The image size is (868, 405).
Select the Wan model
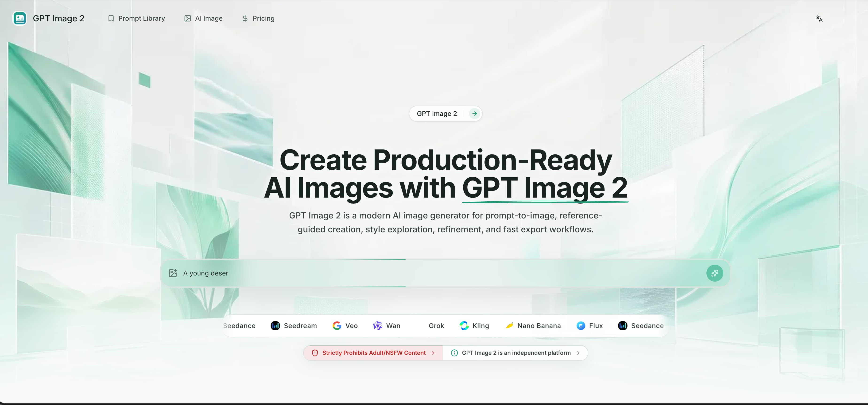point(387,325)
